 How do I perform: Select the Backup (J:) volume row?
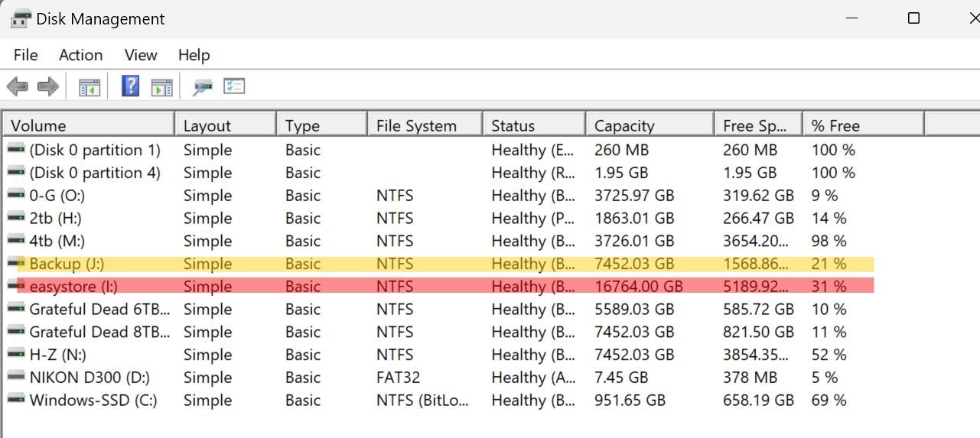67,264
